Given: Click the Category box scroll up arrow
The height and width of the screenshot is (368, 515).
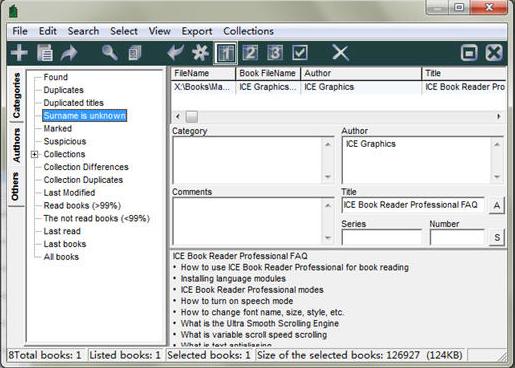Looking at the screenshot, I should (x=328, y=144).
